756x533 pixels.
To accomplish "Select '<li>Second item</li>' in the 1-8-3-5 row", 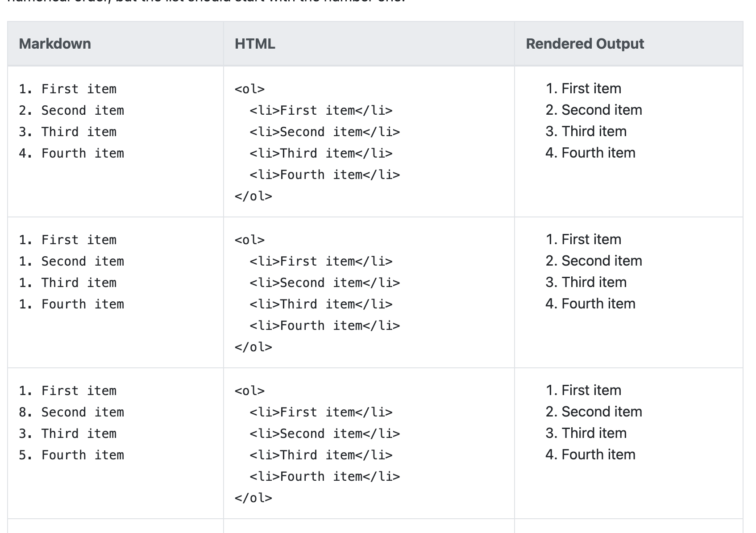I will (x=325, y=433).
